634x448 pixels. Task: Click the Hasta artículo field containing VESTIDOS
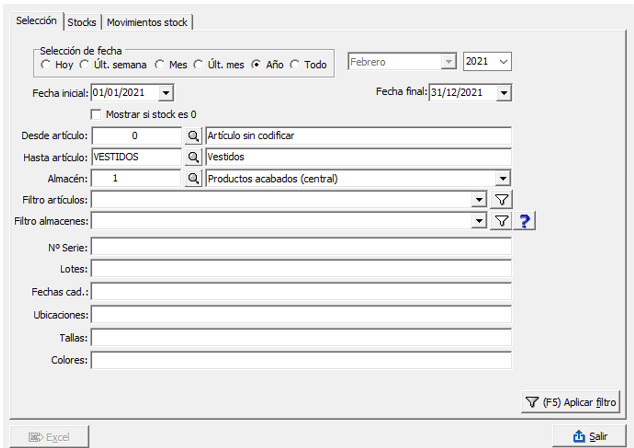[136, 157]
